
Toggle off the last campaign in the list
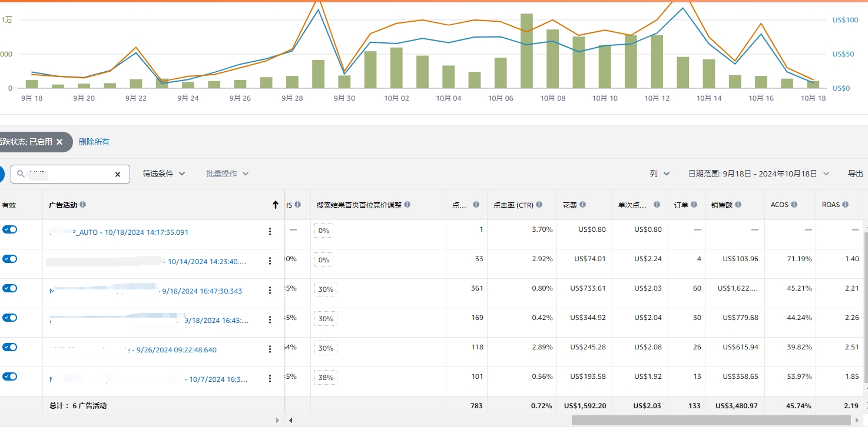coord(9,376)
